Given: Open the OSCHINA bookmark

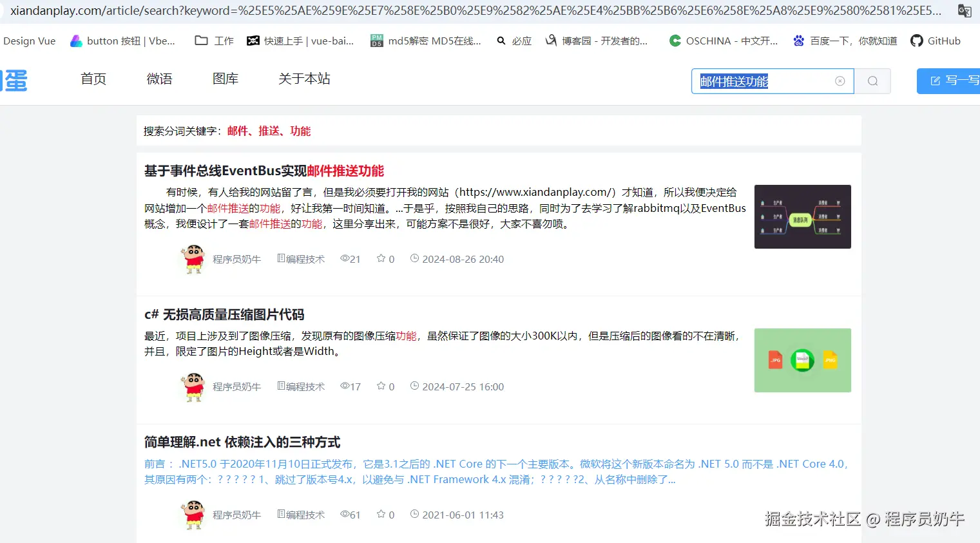Looking at the screenshot, I should pos(724,41).
